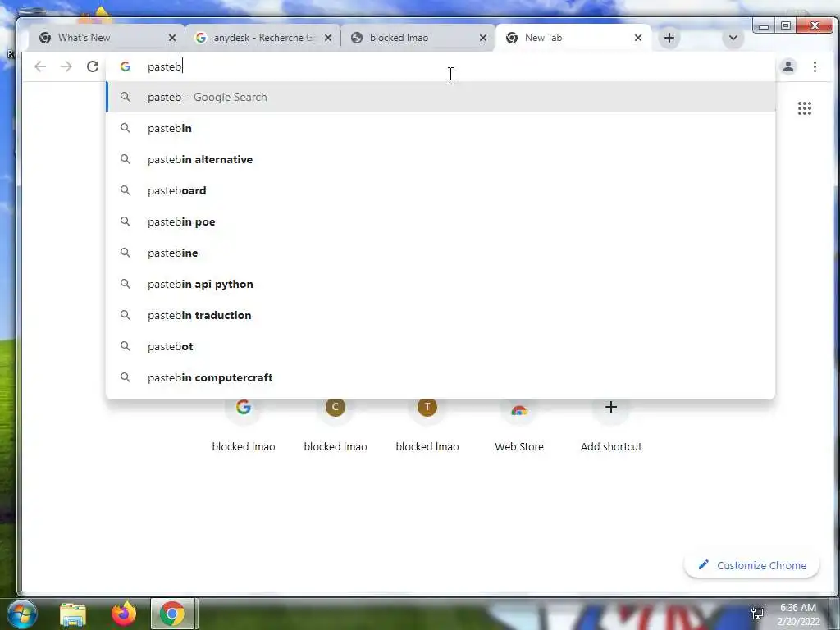Close the New Tab tab

pyautogui.click(x=637, y=38)
